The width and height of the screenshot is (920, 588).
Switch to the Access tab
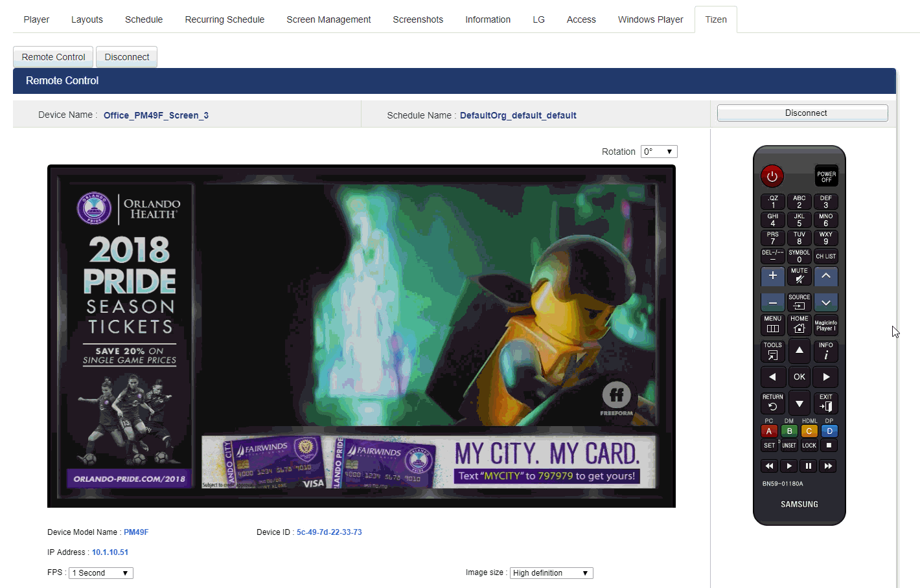581,19
